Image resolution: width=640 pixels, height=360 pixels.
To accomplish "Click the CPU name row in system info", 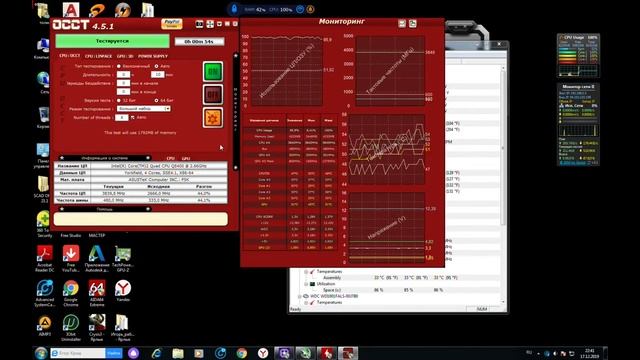I will tap(140, 166).
